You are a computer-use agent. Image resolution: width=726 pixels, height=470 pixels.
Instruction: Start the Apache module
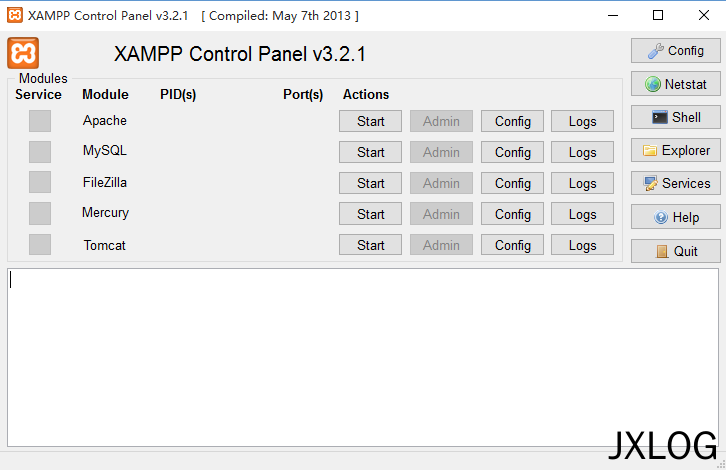pos(370,121)
